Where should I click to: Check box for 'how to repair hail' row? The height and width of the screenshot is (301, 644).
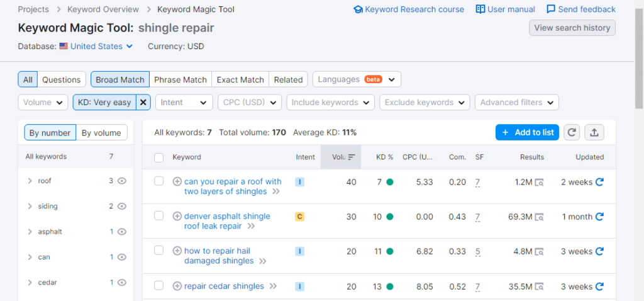click(159, 250)
